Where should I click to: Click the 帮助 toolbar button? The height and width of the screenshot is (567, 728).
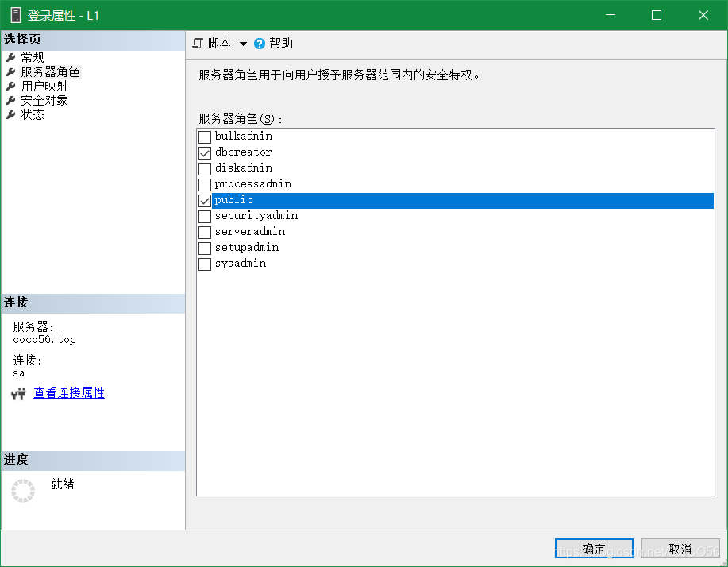pos(274,44)
